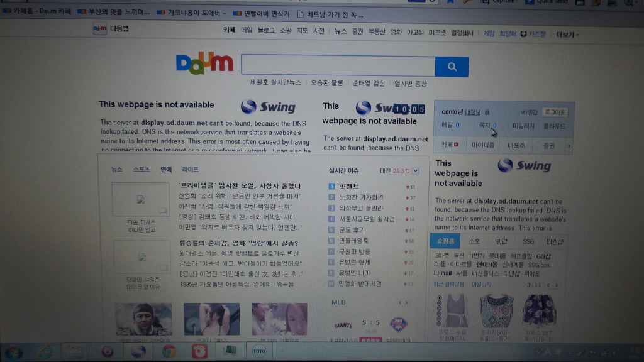The width and height of the screenshot is (644, 362).
Task: Open trending keyword 군도 후기
Action: (x=352, y=230)
